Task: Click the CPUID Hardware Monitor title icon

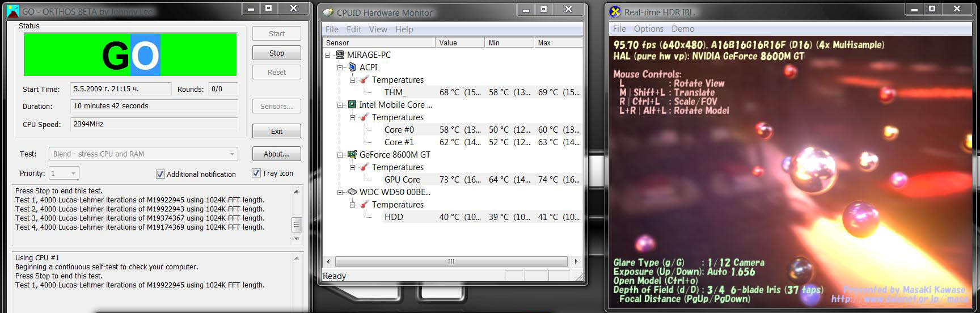Action: [x=328, y=12]
